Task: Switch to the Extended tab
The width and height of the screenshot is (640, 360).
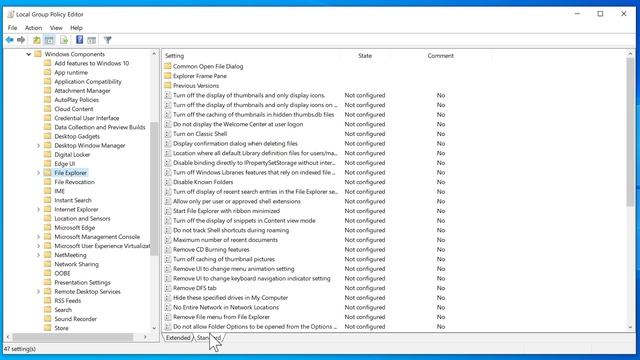Action: 178,338
